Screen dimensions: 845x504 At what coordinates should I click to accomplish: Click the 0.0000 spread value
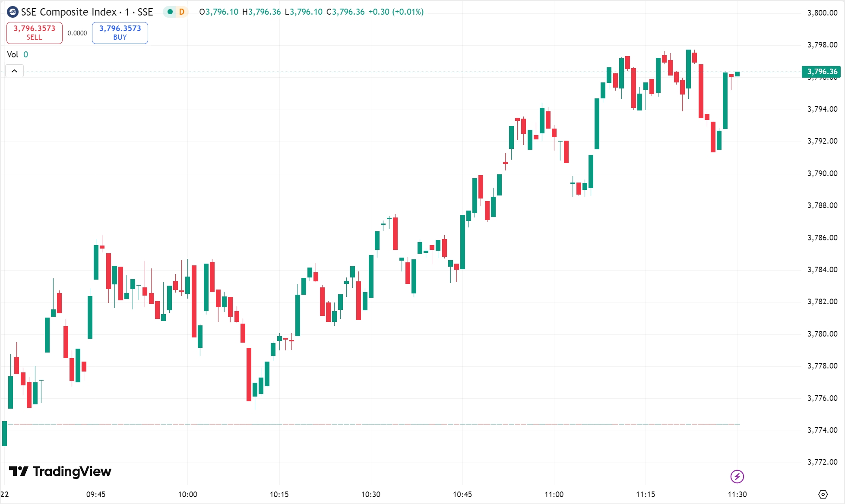[x=77, y=33]
